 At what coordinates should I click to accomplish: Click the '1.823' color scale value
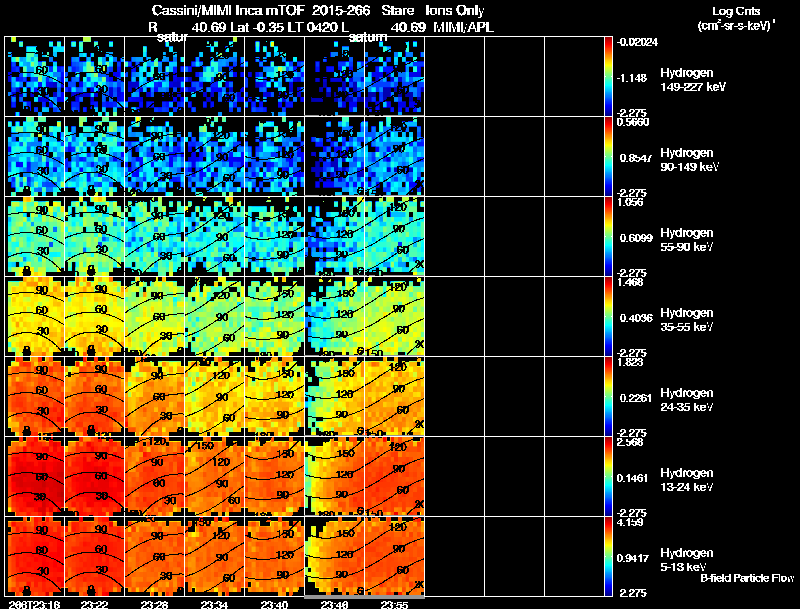(630, 363)
